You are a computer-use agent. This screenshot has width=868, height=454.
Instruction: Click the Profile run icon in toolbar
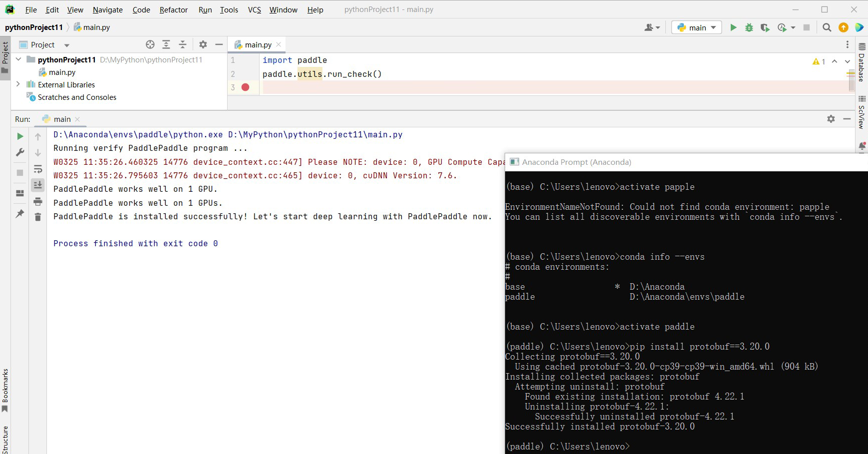pyautogui.click(x=782, y=27)
